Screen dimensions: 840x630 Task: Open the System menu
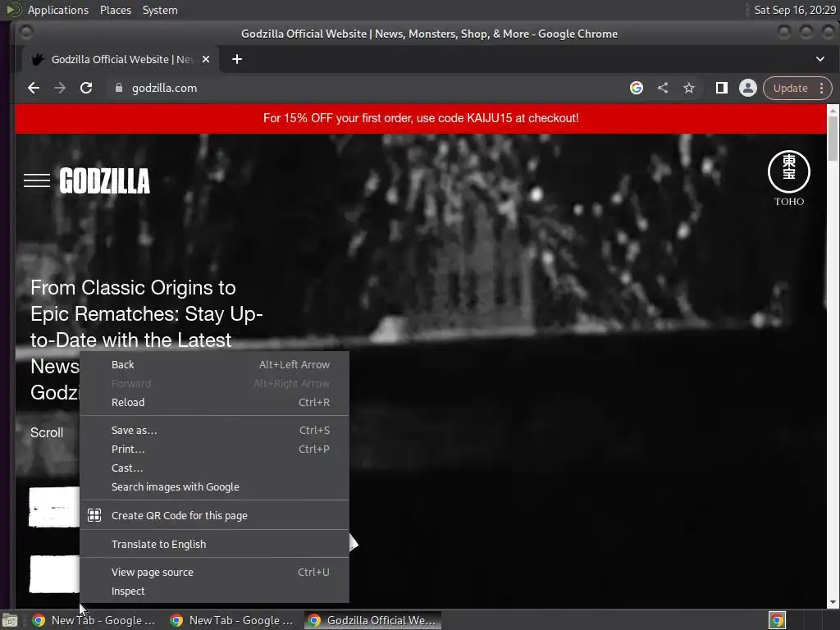coord(160,10)
